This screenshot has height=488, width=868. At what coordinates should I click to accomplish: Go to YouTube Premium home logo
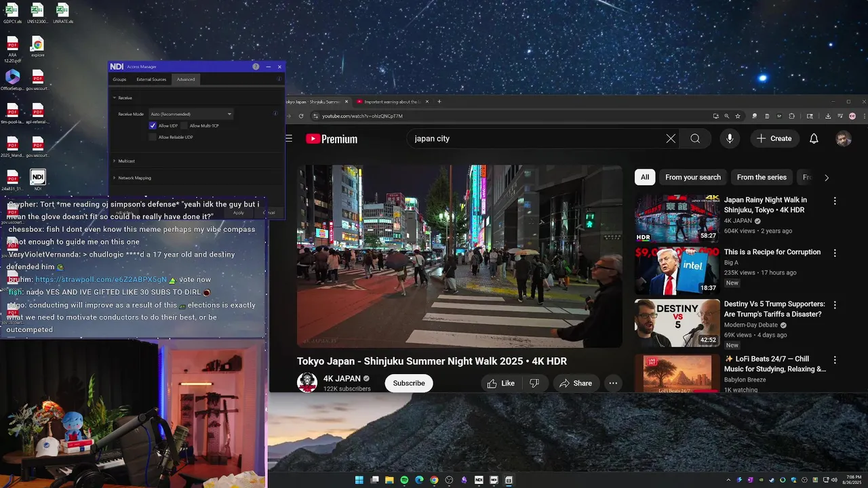pos(332,139)
